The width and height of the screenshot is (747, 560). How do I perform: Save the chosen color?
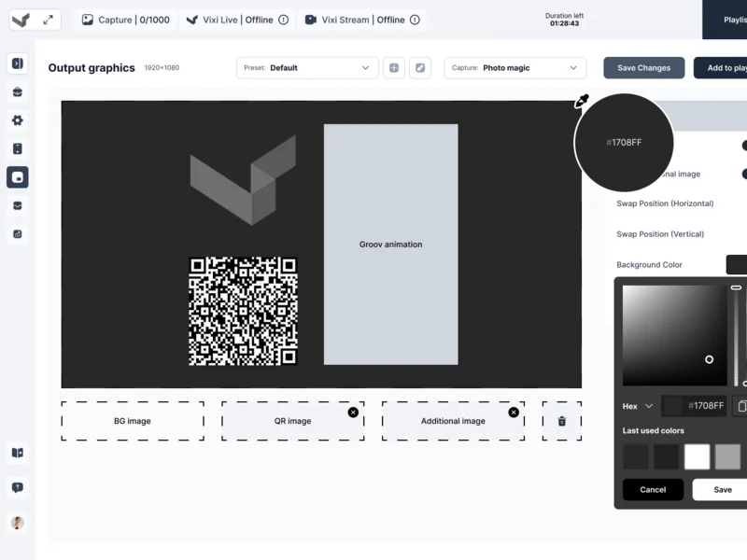coord(722,489)
